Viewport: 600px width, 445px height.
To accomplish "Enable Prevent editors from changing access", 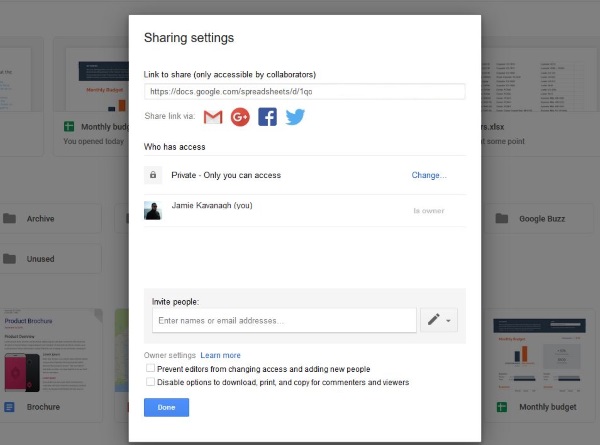I will 150,369.
